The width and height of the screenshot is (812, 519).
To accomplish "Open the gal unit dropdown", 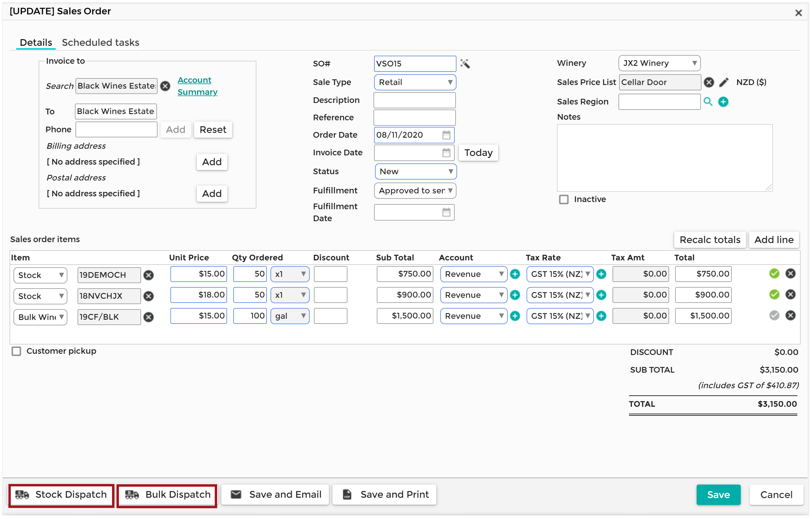I will (x=290, y=316).
